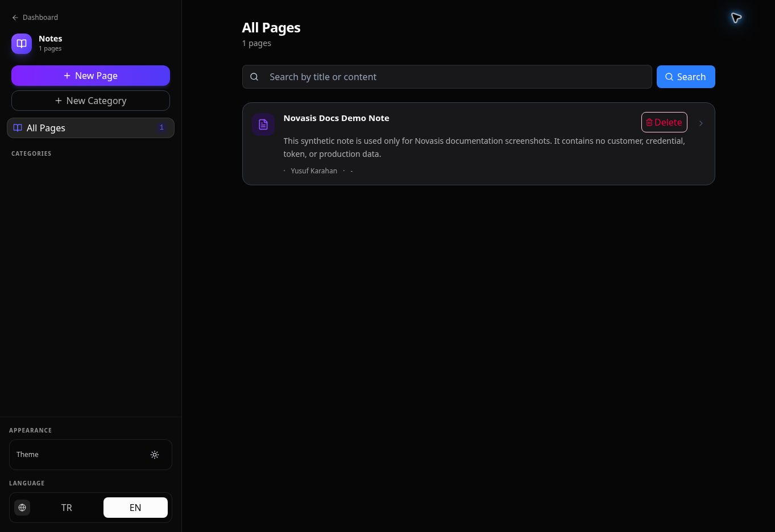
Task: Click the author name Yusuf Karahan
Action: [314, 171]
